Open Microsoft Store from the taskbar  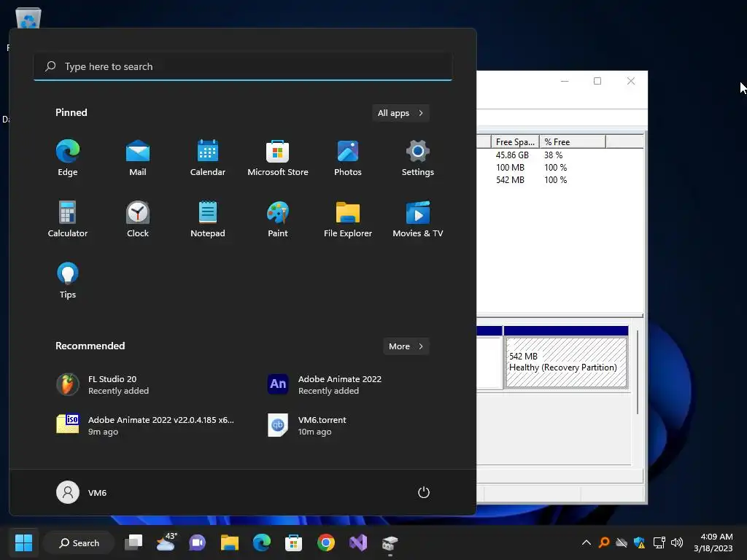point(293,542)
